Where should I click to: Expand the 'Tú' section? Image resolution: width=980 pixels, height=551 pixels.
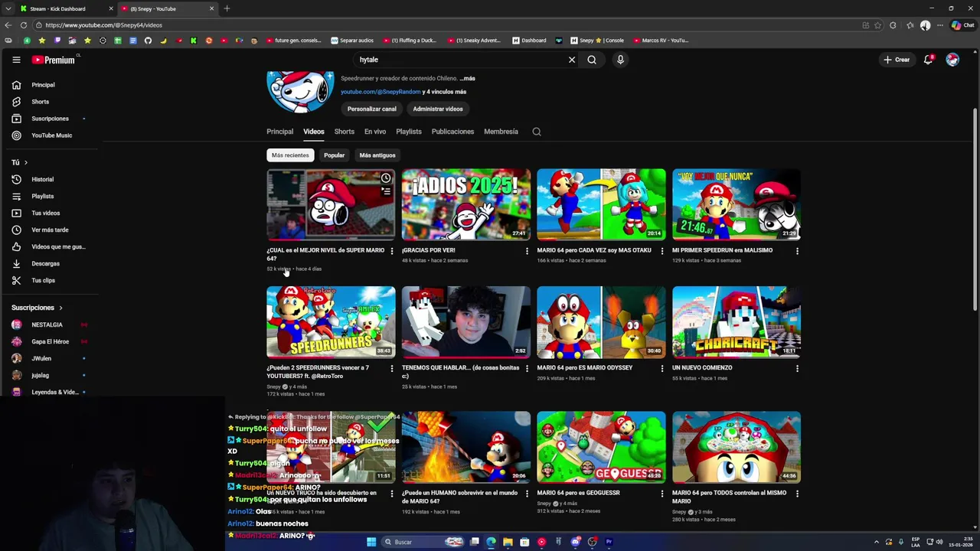click(x=19, y=162)
